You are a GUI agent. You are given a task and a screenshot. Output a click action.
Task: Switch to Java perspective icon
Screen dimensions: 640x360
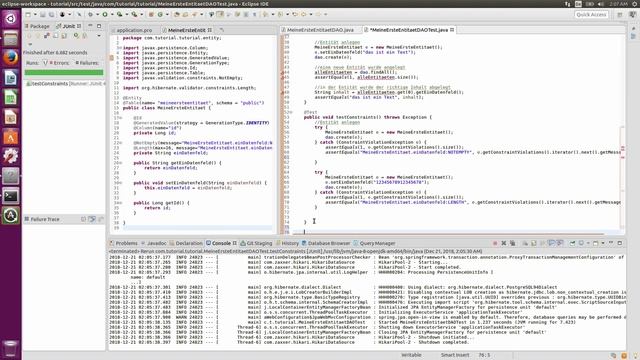[632, 14]
